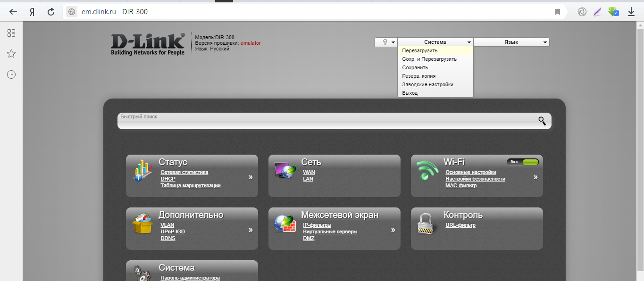Screen dimensions: 644x281
Task: Click the red emulator firmware version link
Action: click(251, 43)
